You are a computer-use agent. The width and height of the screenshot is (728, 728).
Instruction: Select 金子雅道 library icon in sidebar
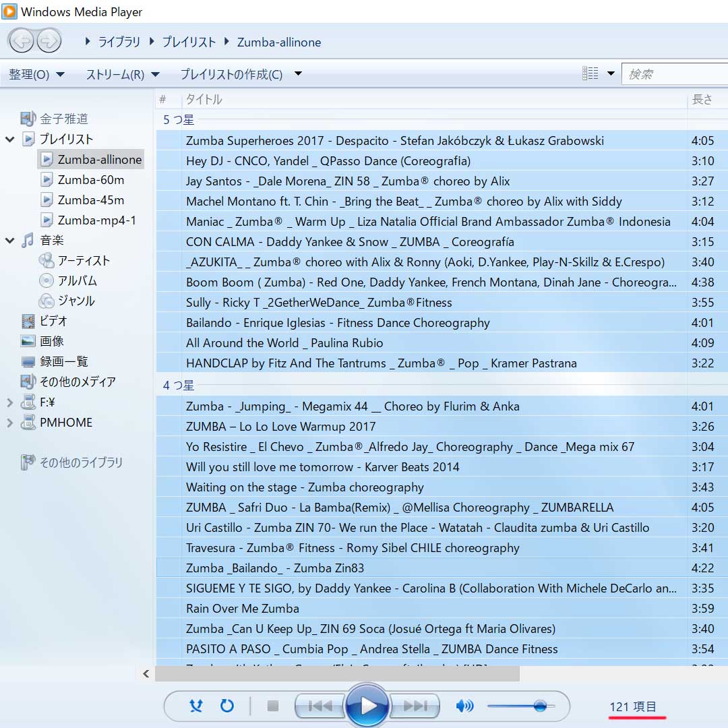pos(28,119)
